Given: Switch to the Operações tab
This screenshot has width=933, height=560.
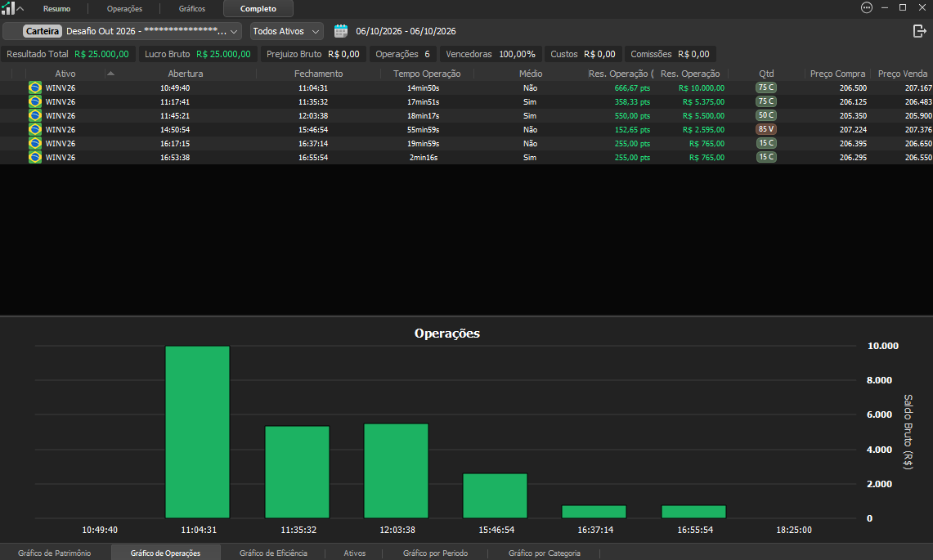Looking at the screenshot, I should click(124, 9).
